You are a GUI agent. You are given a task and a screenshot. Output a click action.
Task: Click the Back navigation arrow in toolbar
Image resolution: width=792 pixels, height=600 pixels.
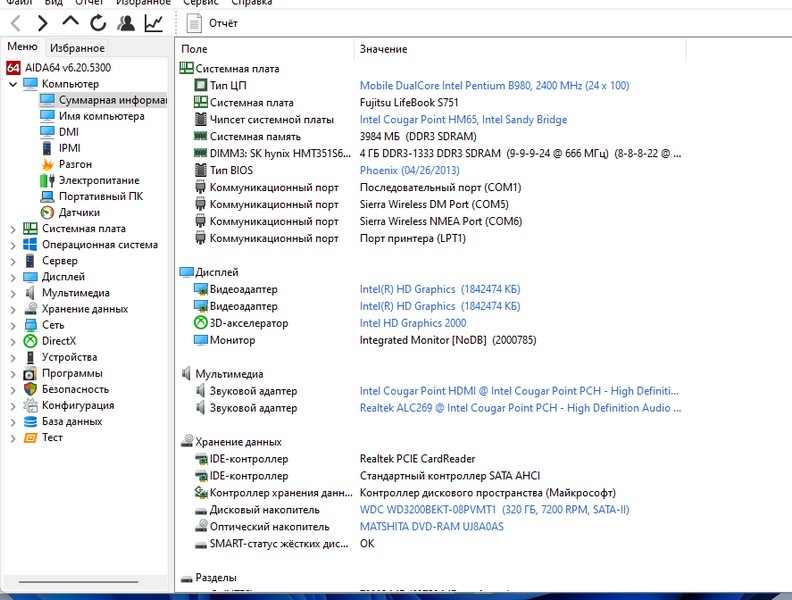click(x=15, y=22)
